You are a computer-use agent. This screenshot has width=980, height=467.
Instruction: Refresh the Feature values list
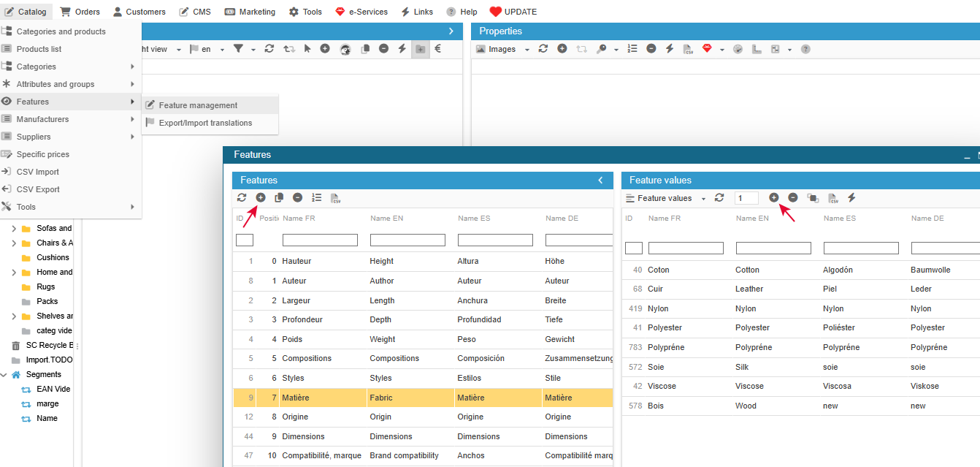719,197
